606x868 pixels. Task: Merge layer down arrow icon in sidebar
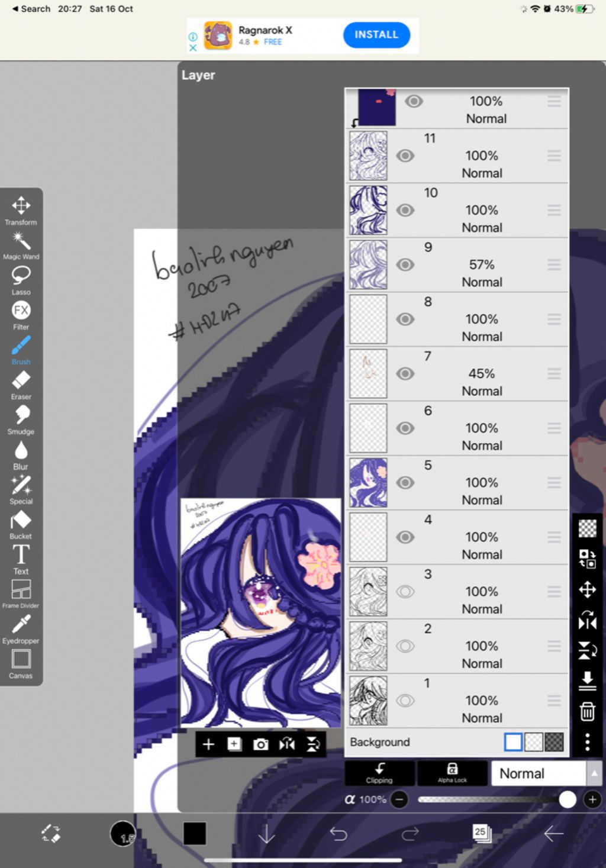587,681
